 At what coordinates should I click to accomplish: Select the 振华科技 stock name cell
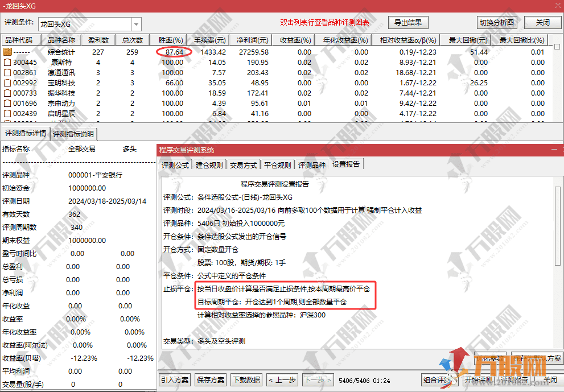pos(61,93)
